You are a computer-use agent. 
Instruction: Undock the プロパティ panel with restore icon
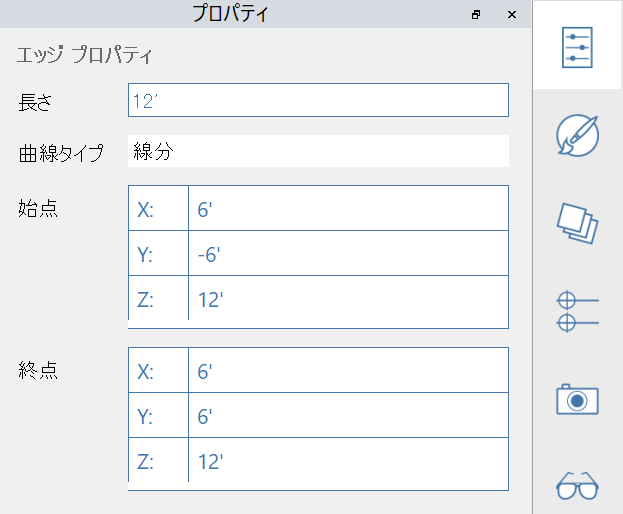pos(476,14)
